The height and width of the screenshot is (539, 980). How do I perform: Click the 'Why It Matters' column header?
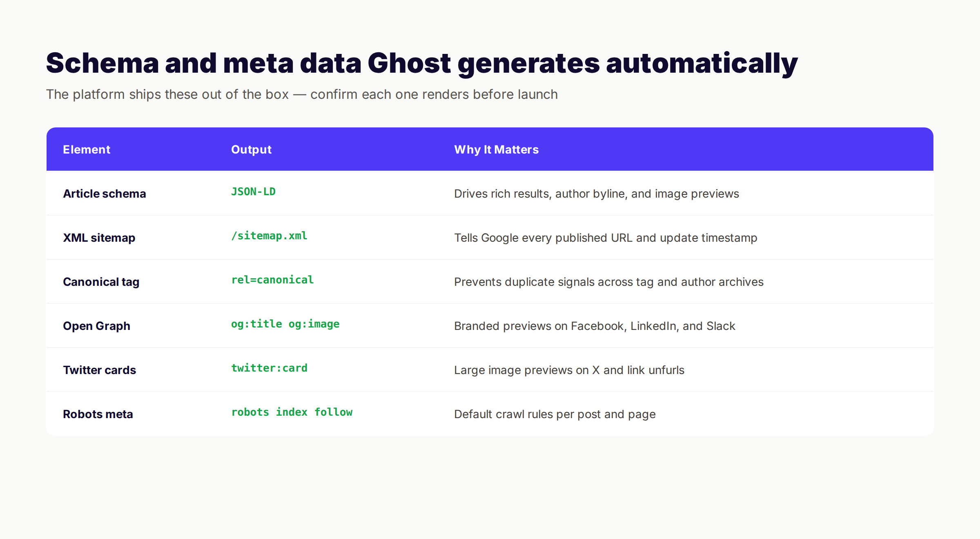tap(497, 149)
